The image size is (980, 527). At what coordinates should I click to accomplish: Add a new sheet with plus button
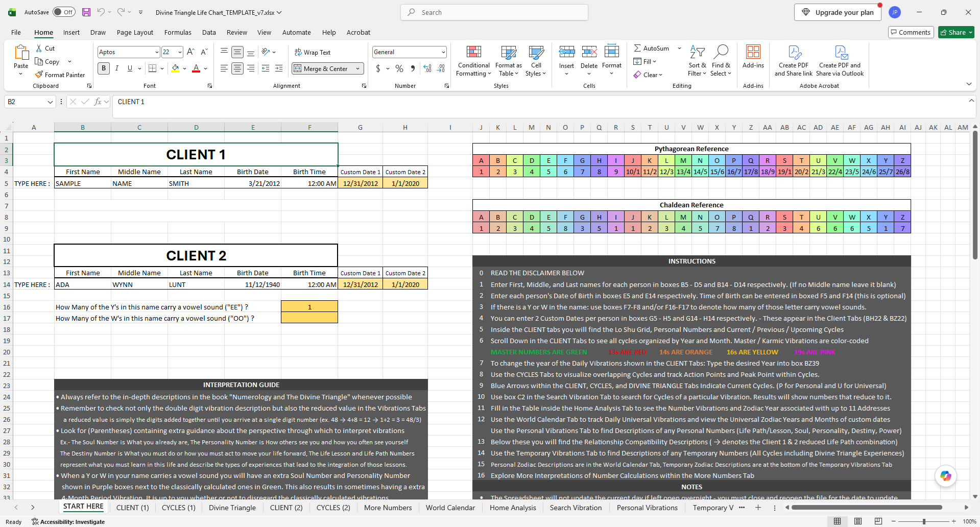tap(758, 508)
